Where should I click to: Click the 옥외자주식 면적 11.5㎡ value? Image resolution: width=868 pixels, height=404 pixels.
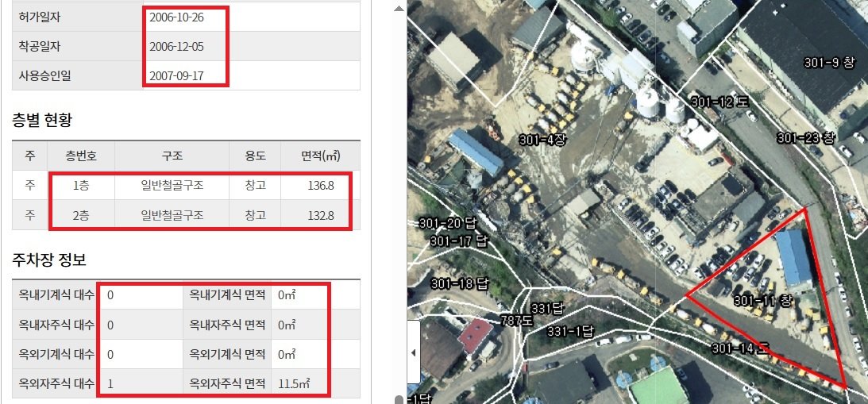click(x=294, y=384)
